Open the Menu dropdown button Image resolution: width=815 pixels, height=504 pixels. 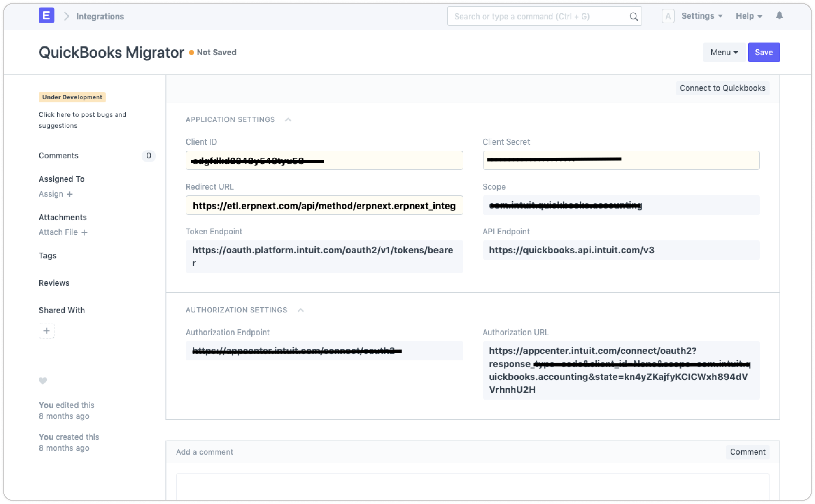(x=724, y=52)
